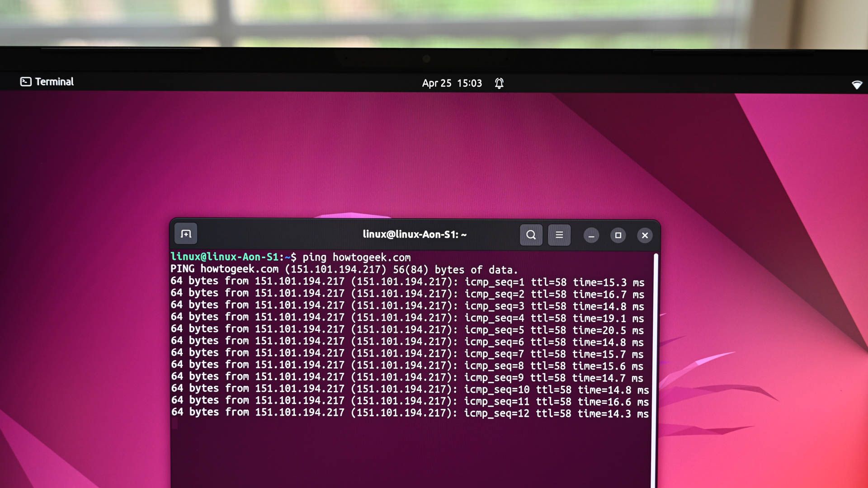Click the Terminal icon in the top bar
Viewport: 868px width, 488px height.
[x=25, y=82]
